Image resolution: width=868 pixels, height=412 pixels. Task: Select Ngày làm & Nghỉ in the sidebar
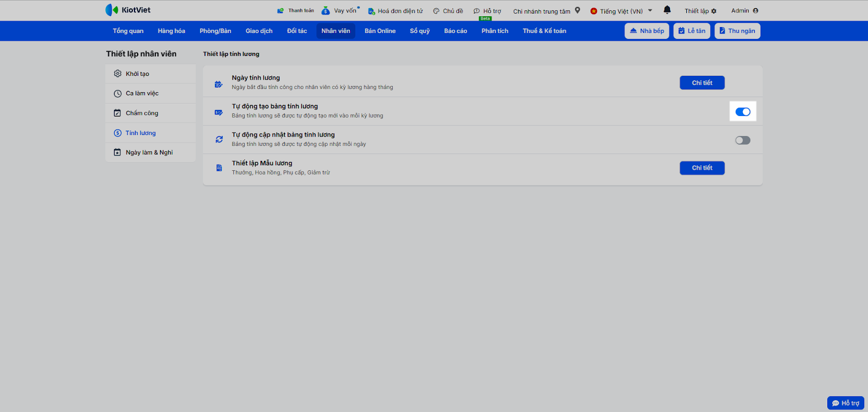tap(150, 152)
